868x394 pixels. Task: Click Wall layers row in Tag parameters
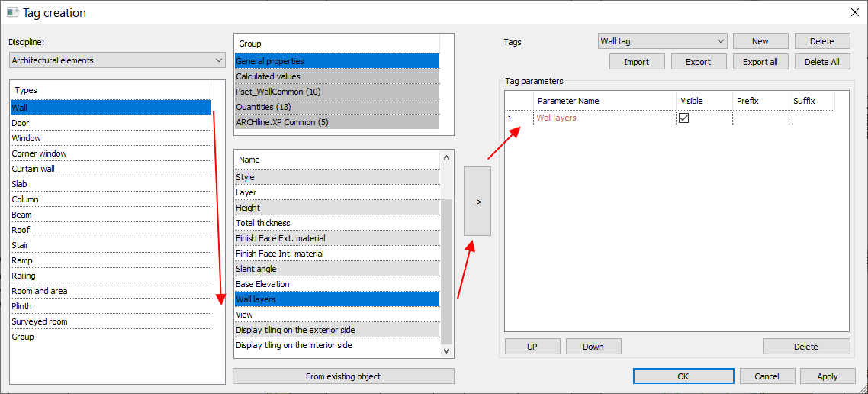[670, 118]
